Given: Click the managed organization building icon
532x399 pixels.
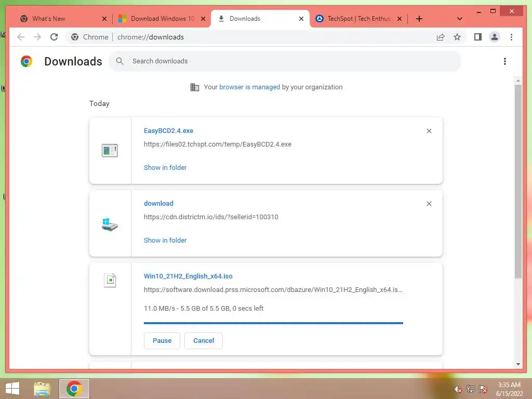Looking at the screenshot, I should click(x=195, y=87).
